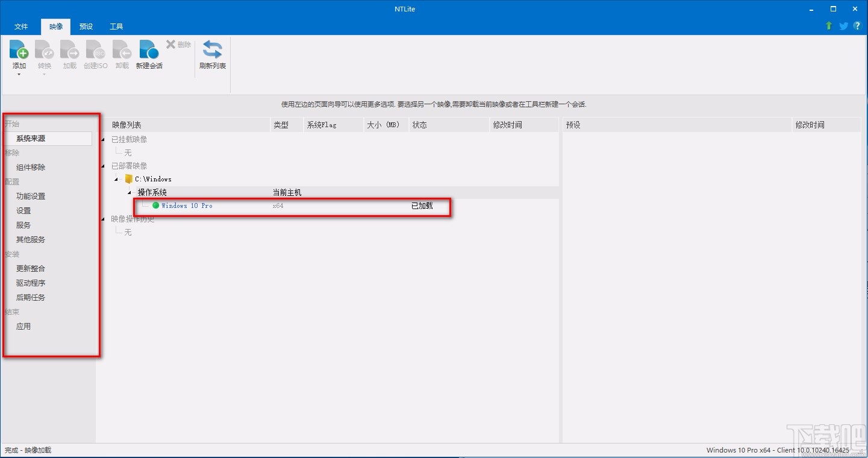Switch to the 工具 tab
The width and height of the screenshot is (868, 458).
(x=116, y=27)
